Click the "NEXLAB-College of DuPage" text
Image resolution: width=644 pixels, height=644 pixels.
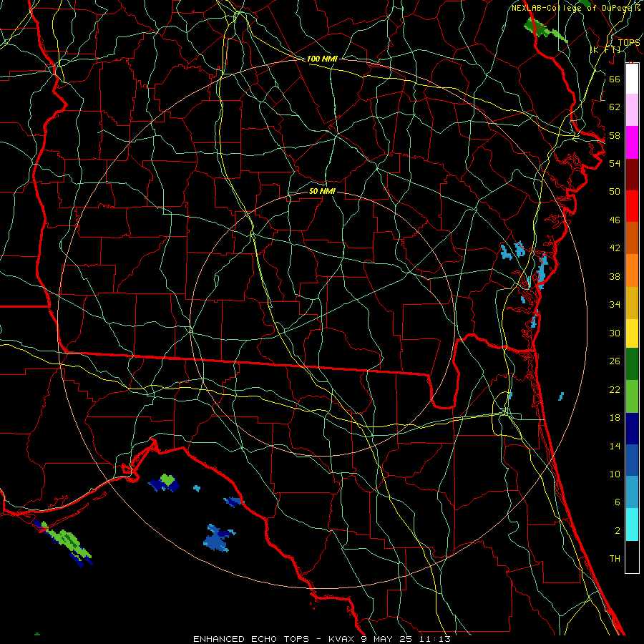pyautogui.click(x=572, y=8)
